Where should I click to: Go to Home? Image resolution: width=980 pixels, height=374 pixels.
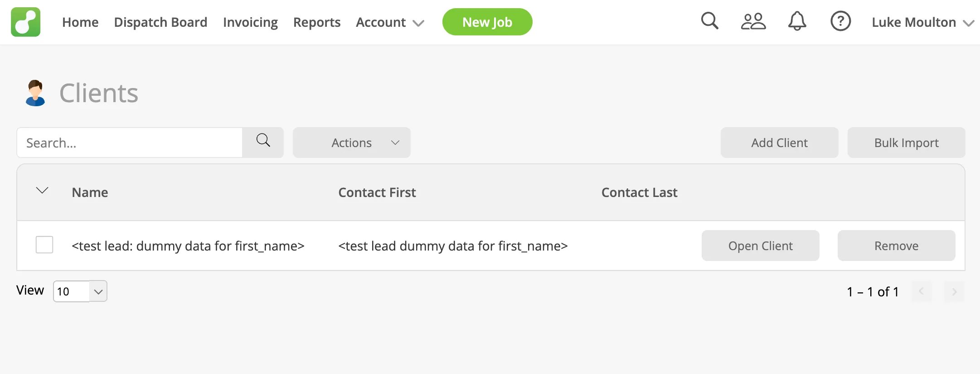[x=80, y=22]
